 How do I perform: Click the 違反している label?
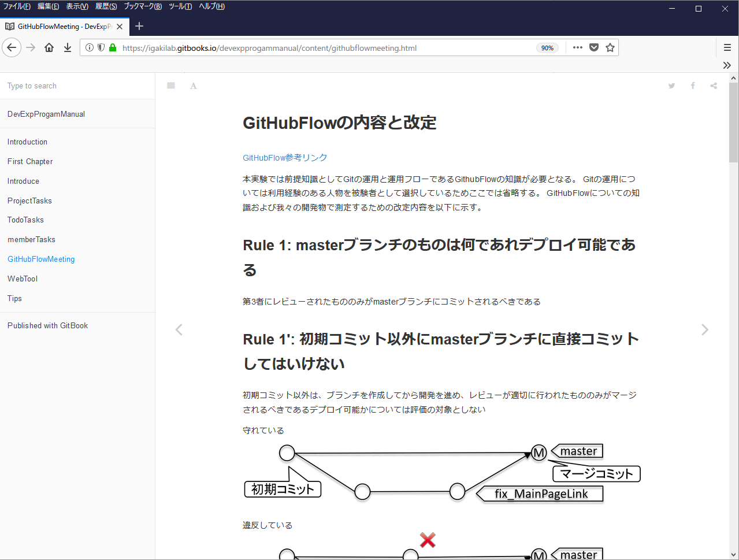268,525
